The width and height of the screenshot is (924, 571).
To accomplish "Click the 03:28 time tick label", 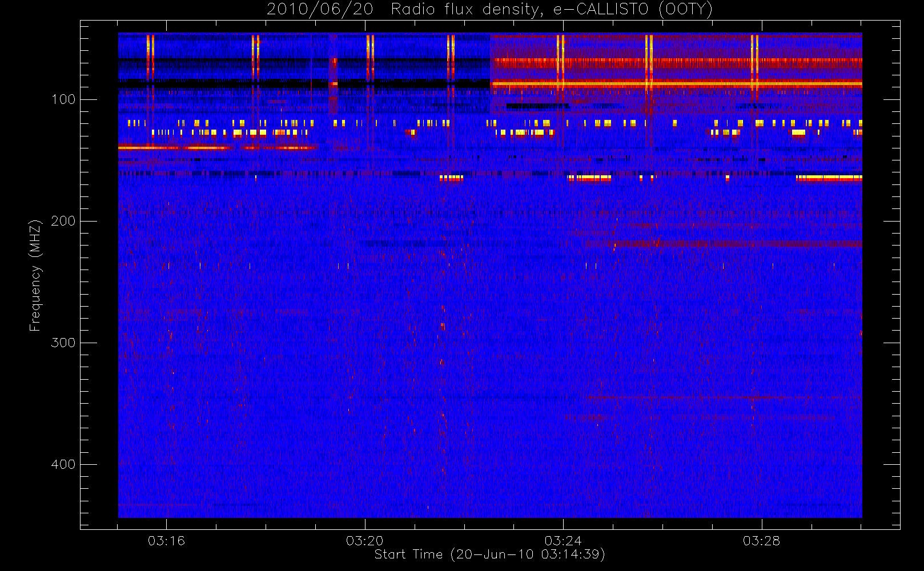I will click(x=761, y=541).
